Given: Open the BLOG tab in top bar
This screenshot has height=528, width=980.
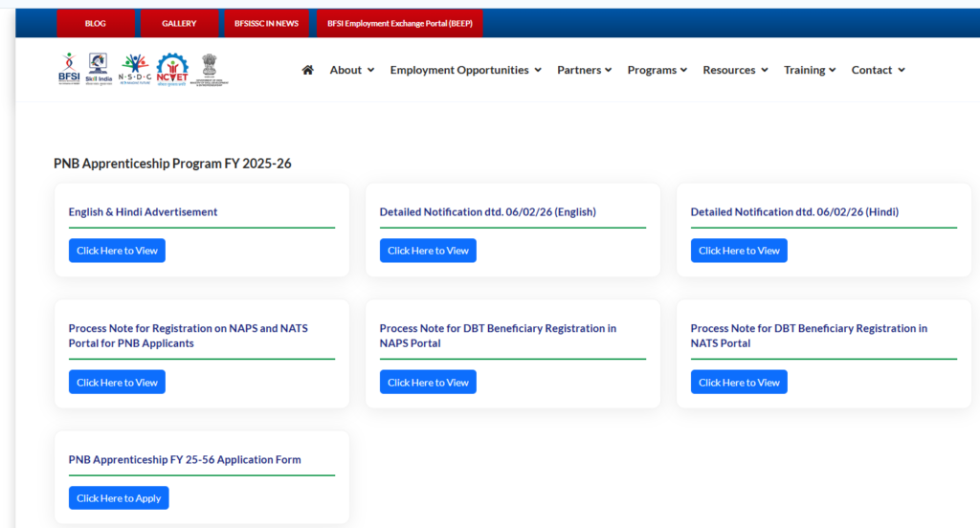Looking at the screenshot, I should (96, 23).
